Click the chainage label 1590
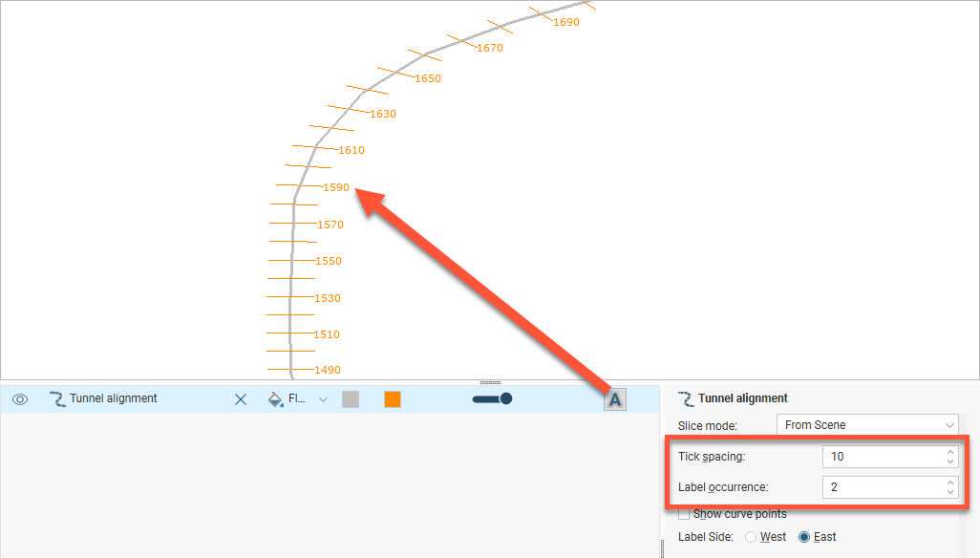Screen dimensions: 980x558 coord(336,187)
